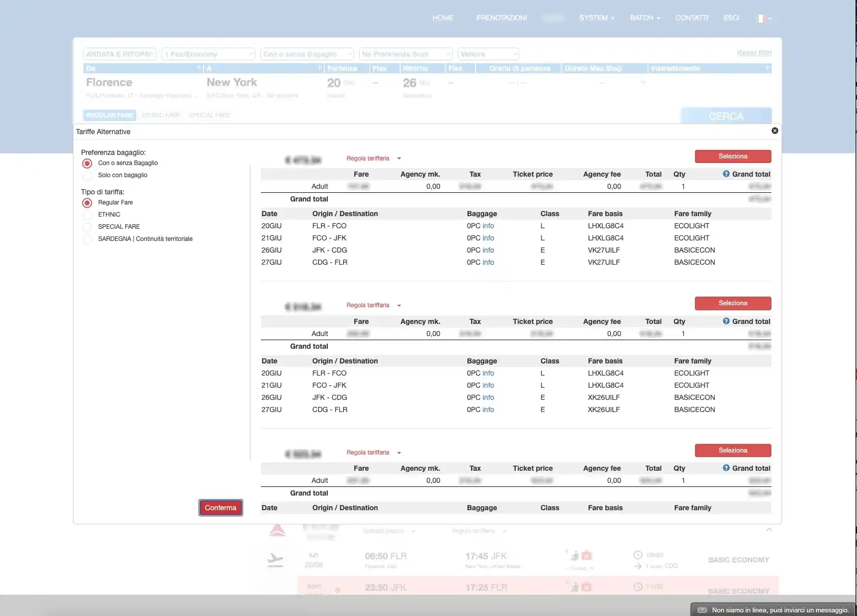Pick SARDEGNA Continuità territoriale option
This screenshot has height=616, width=857.
(87, 239)
